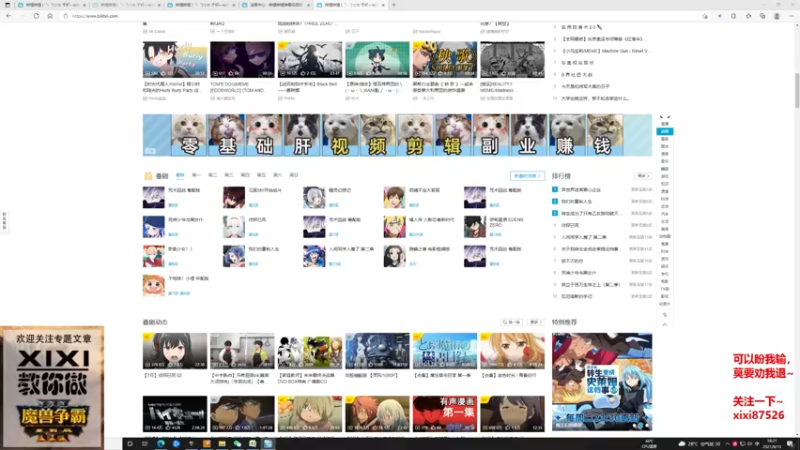The width and height of the screenshot is (800, 450).
Task: Open the 转生史莱姆 promotional poster
Action: point(602,382)
